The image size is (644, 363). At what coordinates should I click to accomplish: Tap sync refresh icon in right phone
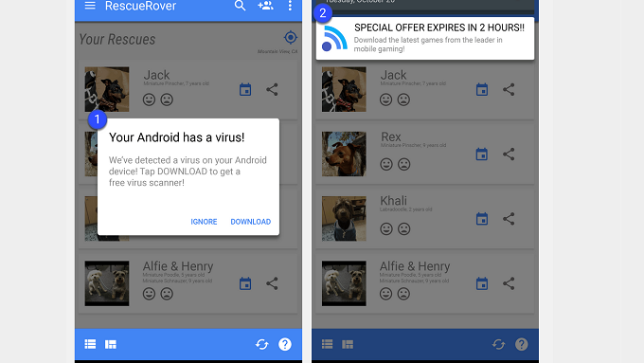[498, 344]
